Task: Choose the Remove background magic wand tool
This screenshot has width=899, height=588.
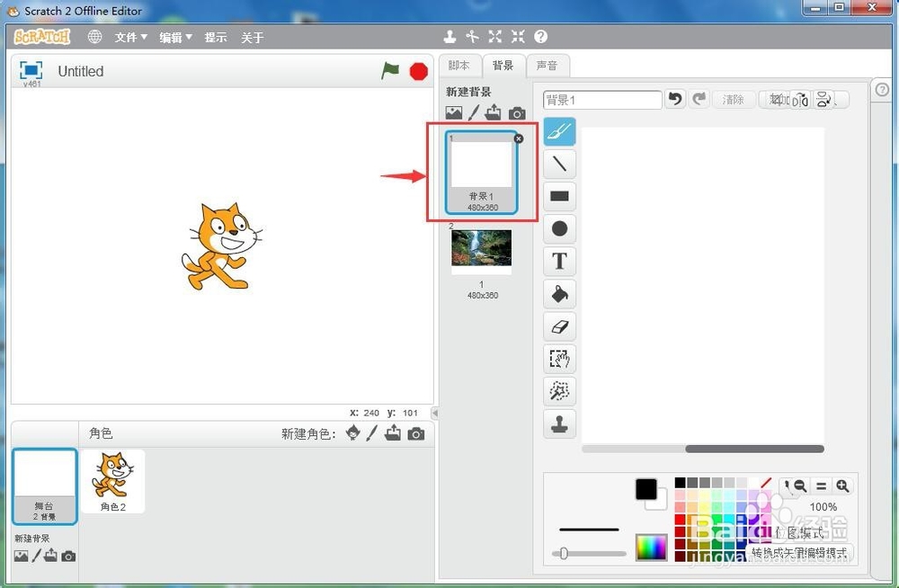Action: [559, 391]
